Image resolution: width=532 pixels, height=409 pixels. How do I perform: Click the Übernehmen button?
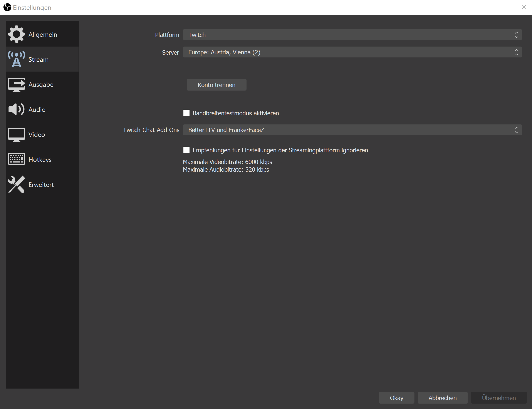point(498,398)
